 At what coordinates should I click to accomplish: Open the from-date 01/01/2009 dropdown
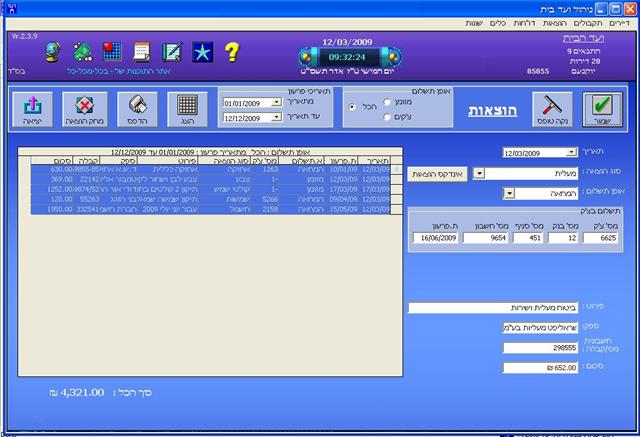[276, 102]
